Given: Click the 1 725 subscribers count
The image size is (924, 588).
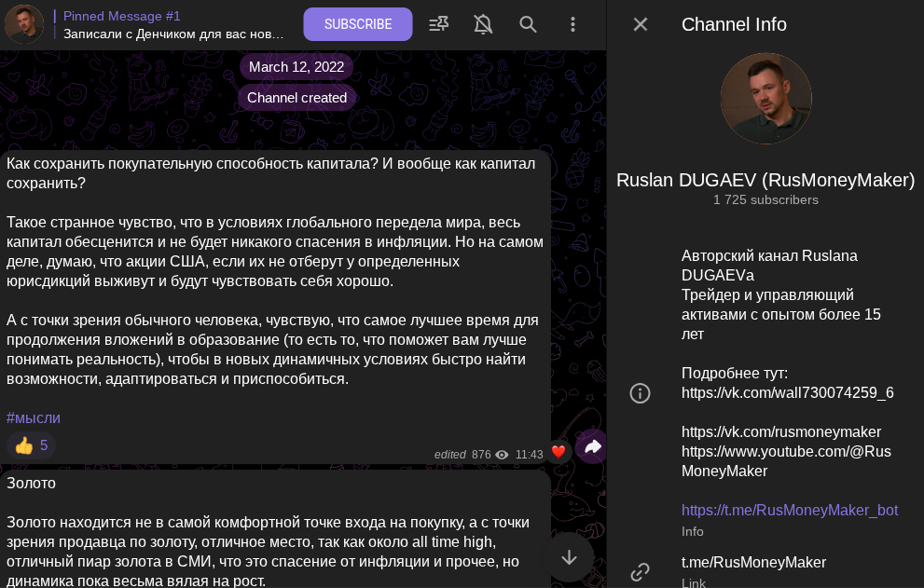Looking at the screenshot, I should [x=765, y=200].
